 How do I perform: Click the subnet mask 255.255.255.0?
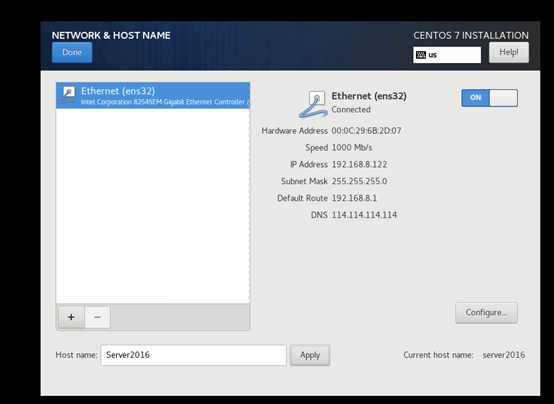pyautogui.click(x=359, y=181)
